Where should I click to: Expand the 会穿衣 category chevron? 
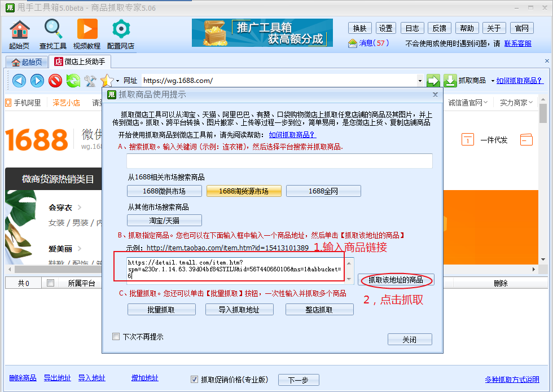click(80, 208)
